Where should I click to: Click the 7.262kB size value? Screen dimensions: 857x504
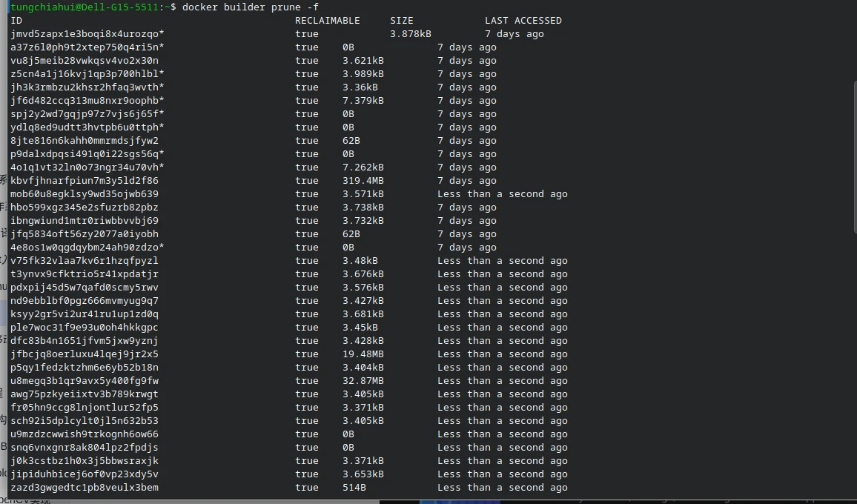coord(363,168)
